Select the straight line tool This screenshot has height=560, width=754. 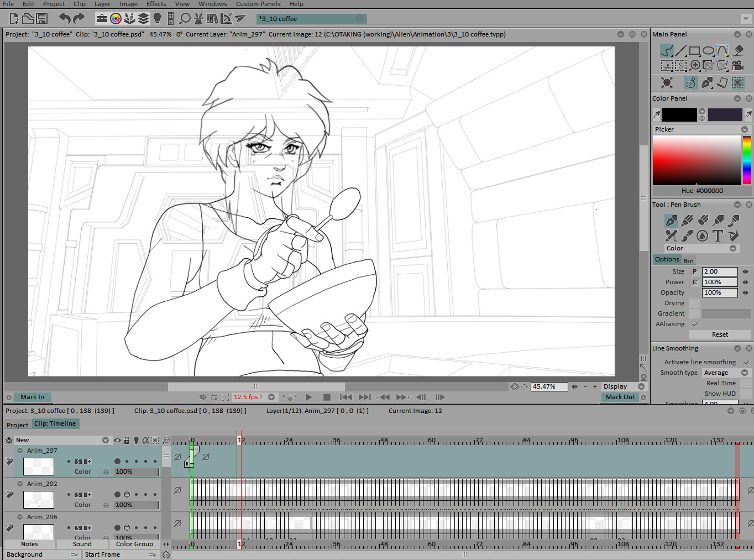[680, 51]
